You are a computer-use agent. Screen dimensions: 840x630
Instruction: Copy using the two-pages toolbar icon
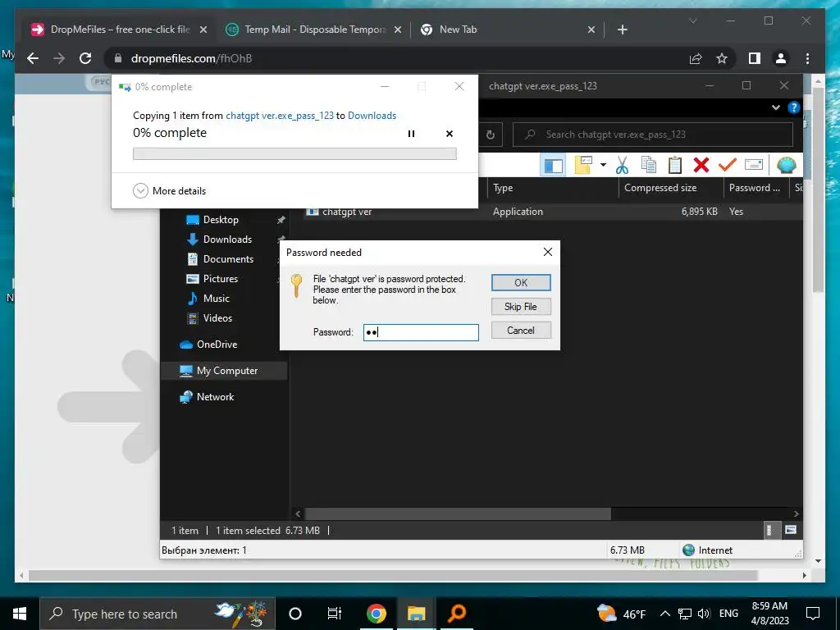(648, 165)
